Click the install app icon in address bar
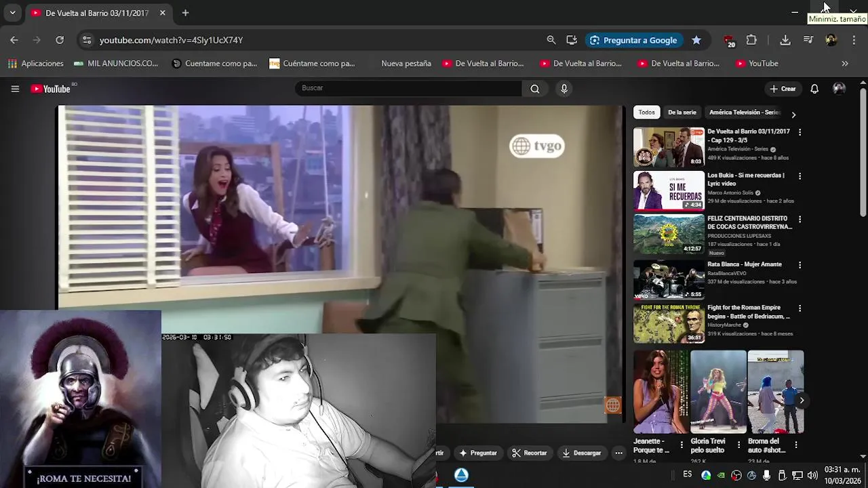 point(572,40)
